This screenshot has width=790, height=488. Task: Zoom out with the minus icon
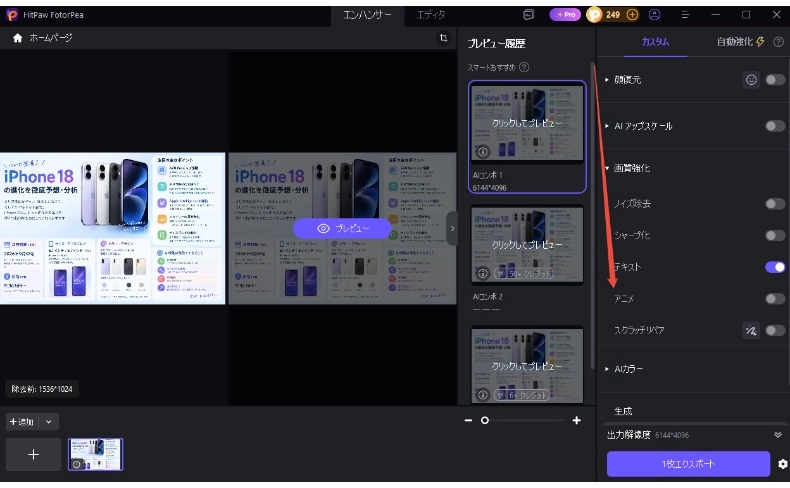pos(468,420)
